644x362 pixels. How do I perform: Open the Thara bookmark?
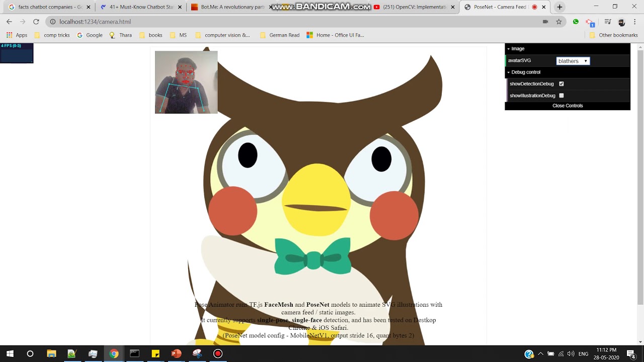(x=120, y=35)
